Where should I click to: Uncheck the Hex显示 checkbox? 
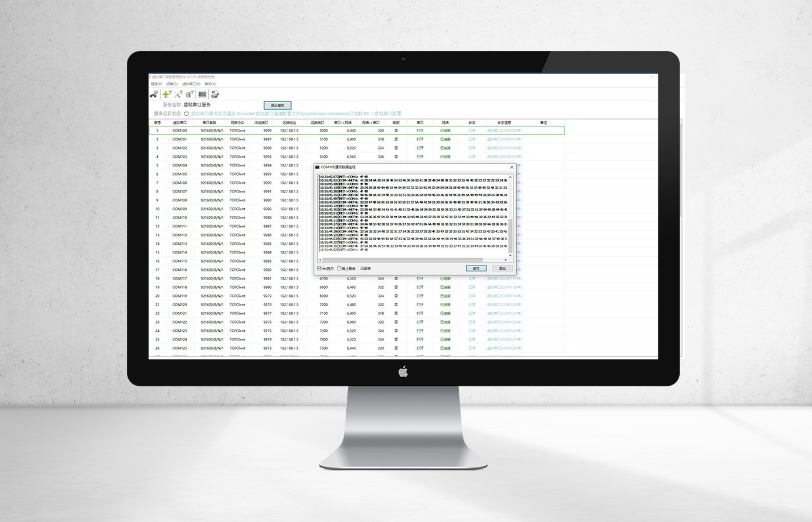pos(319,269)
